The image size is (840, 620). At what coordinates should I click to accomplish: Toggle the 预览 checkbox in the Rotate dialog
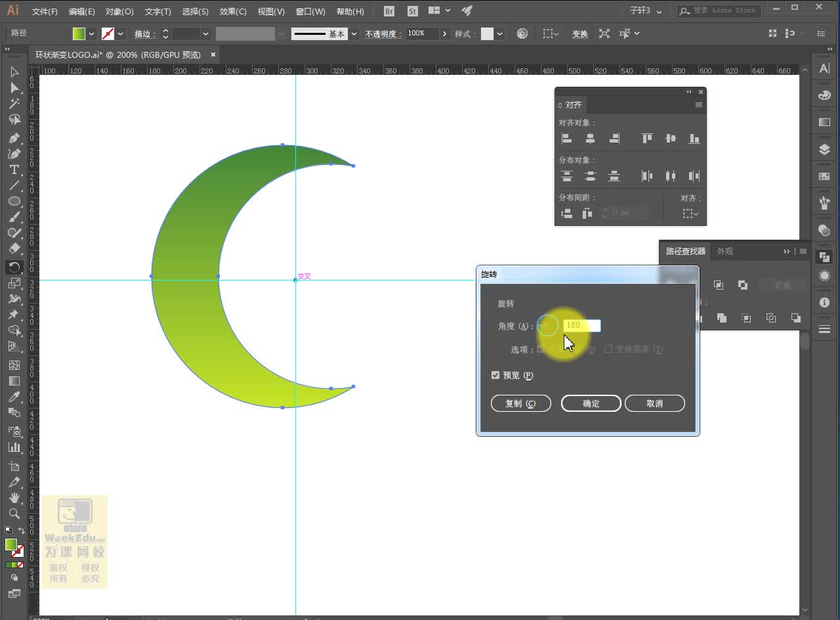click(495, 375)
